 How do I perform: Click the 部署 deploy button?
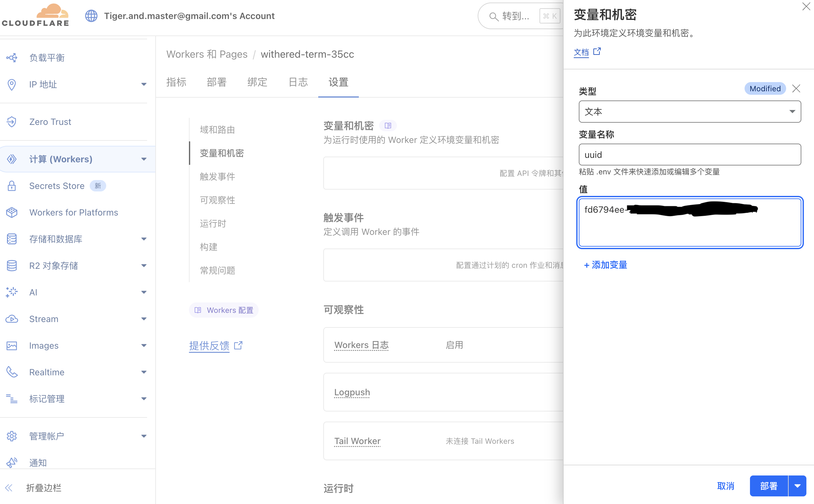769,486
